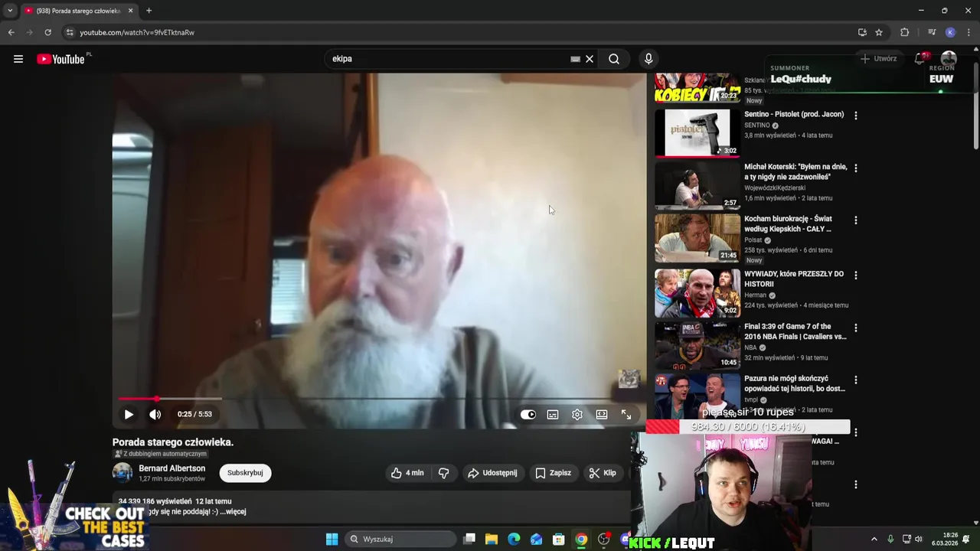Show hidden system tray icons
This screenshot has height=551, width=980.
tap(874, 539)
